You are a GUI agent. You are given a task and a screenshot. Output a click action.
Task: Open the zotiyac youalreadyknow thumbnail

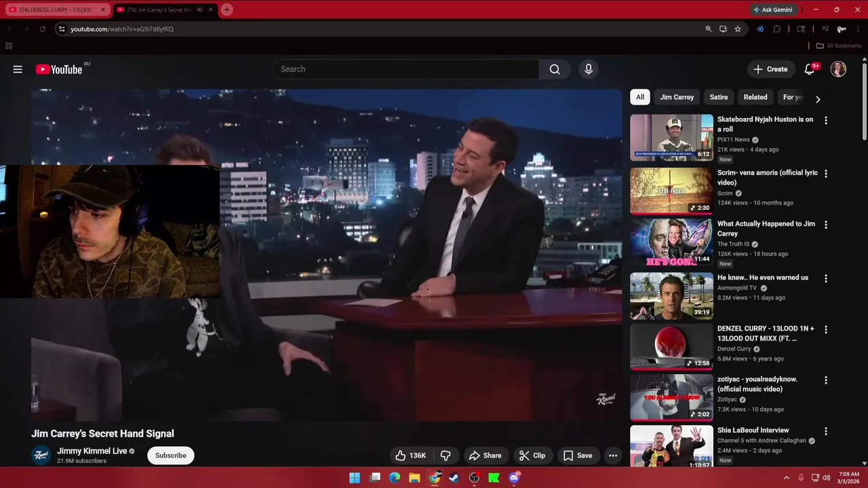(671, 397)
